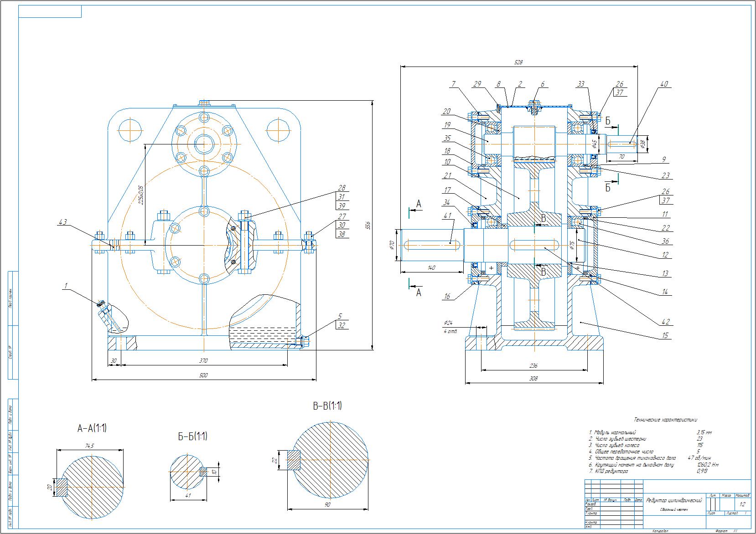Click part callout number 43
The image size is (756, 534).
[x=62, y=222]
